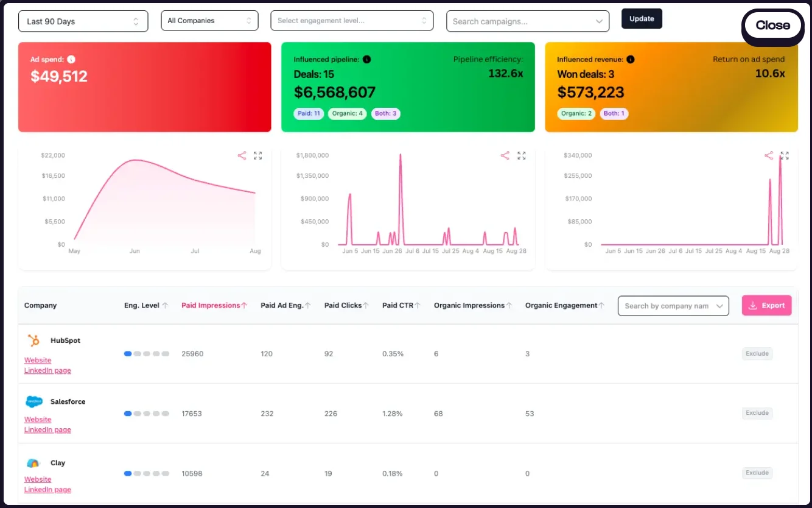
Task: Click the Influenced pipeline info icon
Action: coord(366,60)
